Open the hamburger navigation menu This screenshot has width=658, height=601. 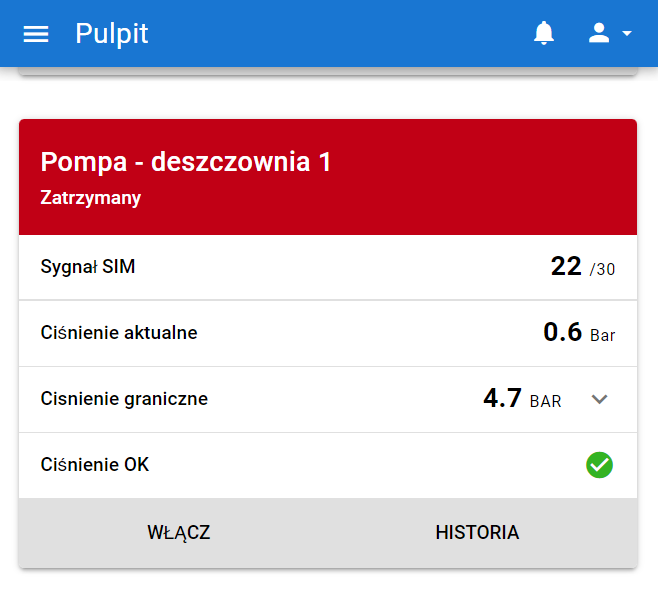click(36, 34)
